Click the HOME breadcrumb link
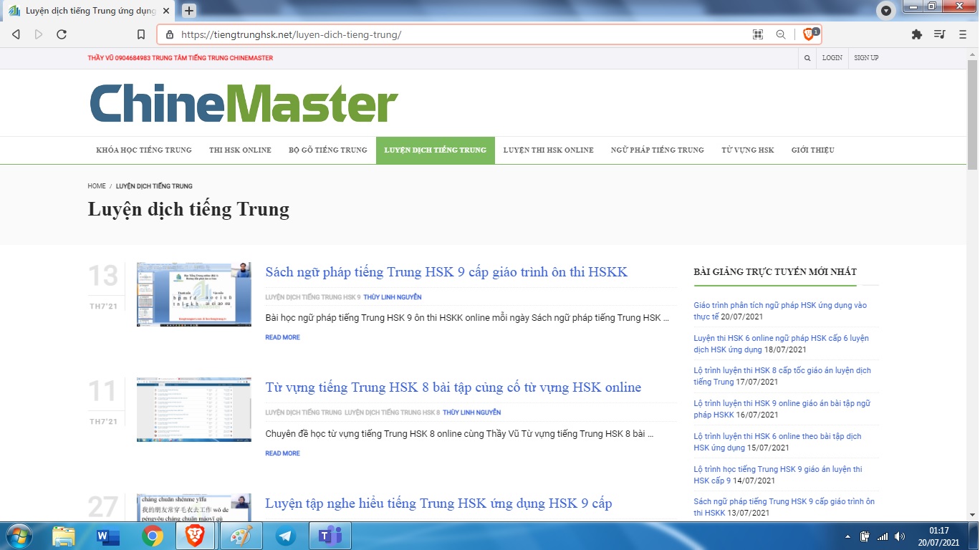980x550 pixels. pyautogui.click(x=97, y=186)
